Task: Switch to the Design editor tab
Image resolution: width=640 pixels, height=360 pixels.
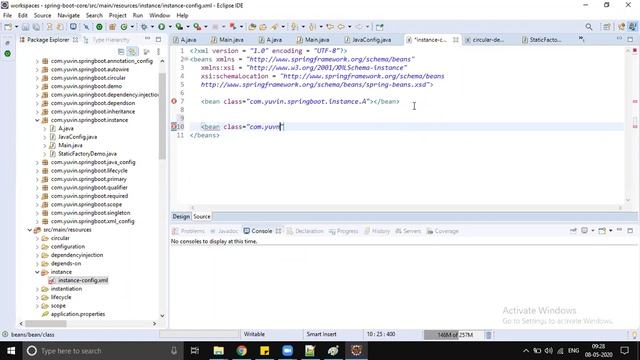Action: click(x=181, y=216)
